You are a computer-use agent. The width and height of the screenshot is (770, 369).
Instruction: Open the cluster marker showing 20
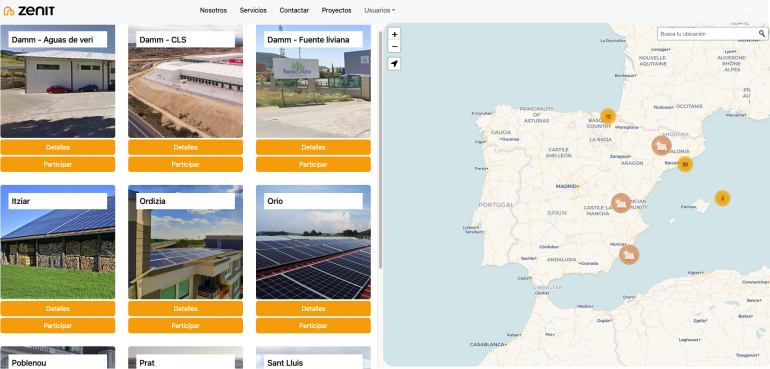tap(685, 164)
